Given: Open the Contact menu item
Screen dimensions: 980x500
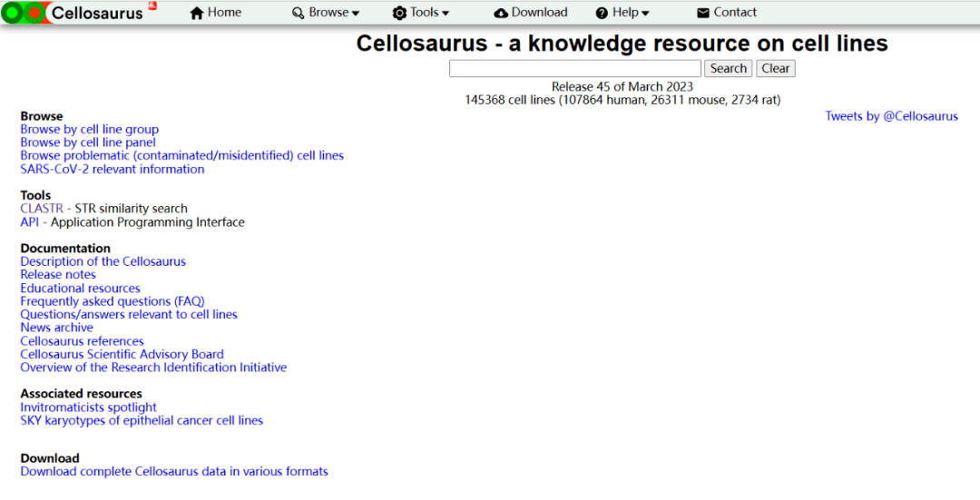Looking at the screenshot, I should point(735,13).
